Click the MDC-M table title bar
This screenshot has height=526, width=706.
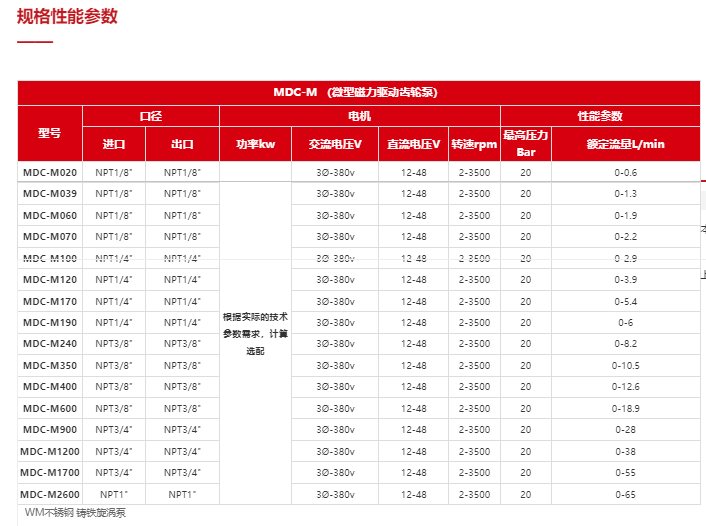(x=355, y=92)
